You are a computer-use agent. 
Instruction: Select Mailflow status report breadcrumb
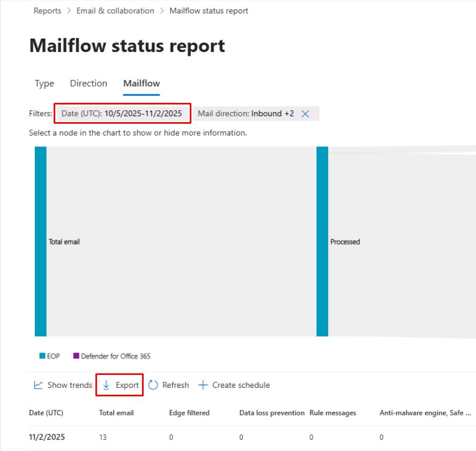coord(209,11)
